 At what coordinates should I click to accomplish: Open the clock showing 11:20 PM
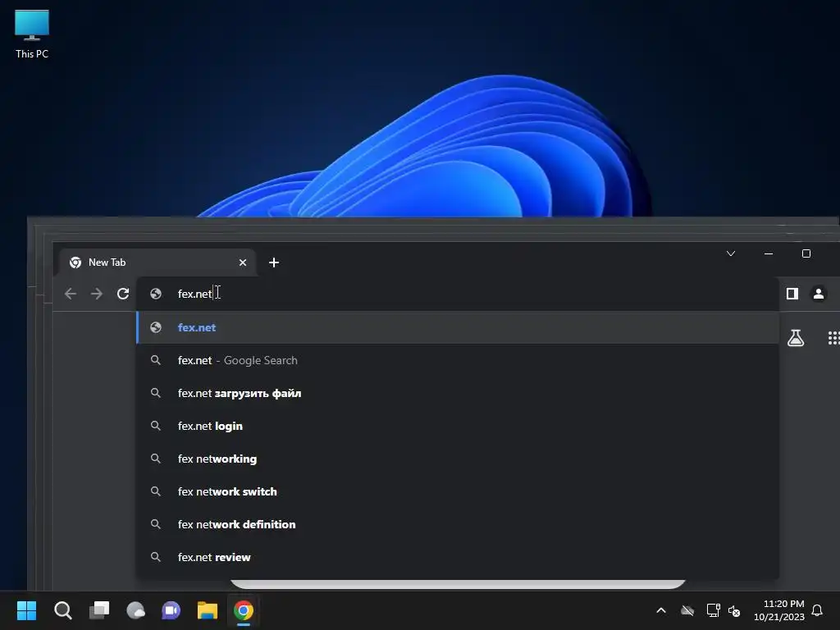click(779, 610)
